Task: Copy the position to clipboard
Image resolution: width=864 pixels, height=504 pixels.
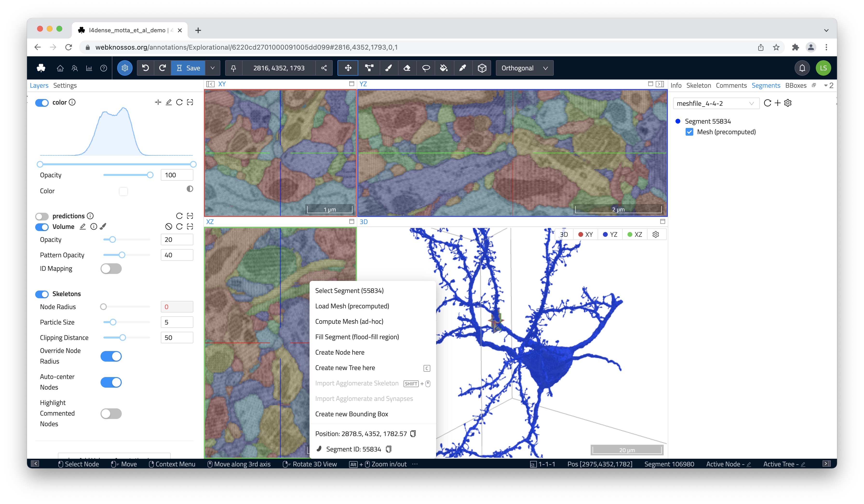Action: pyautogui.click(x=413, y=434)
